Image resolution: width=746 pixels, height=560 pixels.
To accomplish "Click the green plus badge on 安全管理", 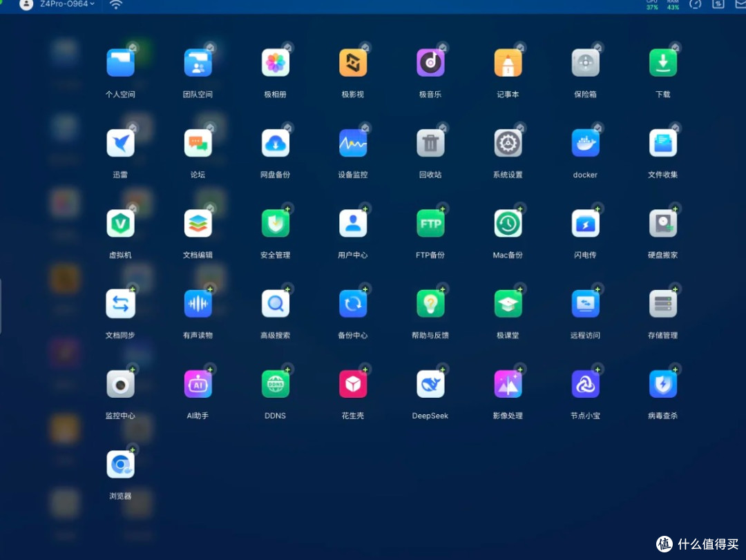I will click(x=287, y=209).
